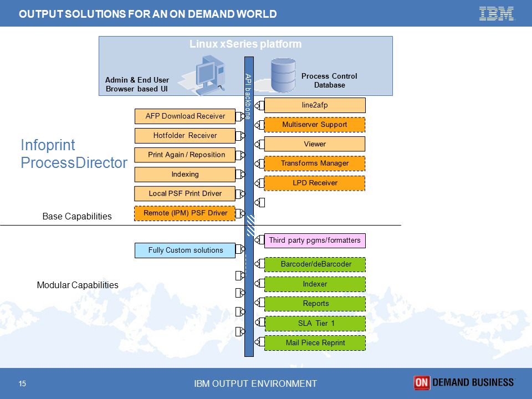Click the desktop computer icon
The image size is (532, 399).
(x=211, y=75)
